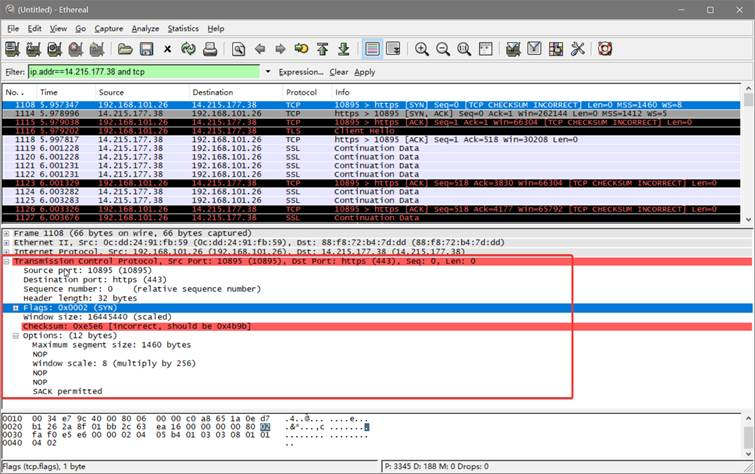Viewport: 755px width, 474px height.
Task: Clear the display filter
Action: coord(338,72)
